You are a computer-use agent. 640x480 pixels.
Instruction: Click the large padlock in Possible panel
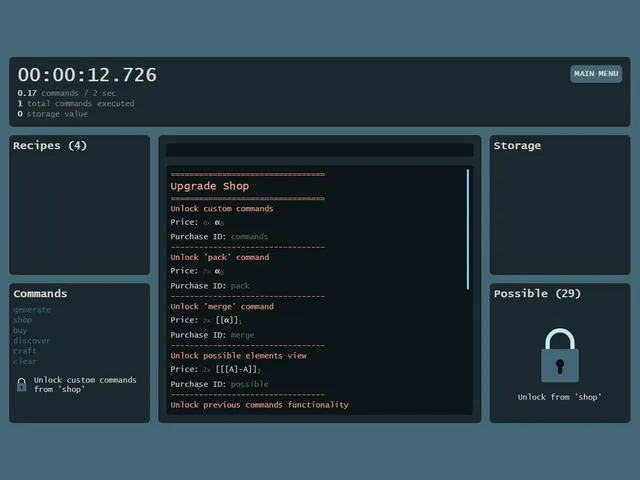560,355
